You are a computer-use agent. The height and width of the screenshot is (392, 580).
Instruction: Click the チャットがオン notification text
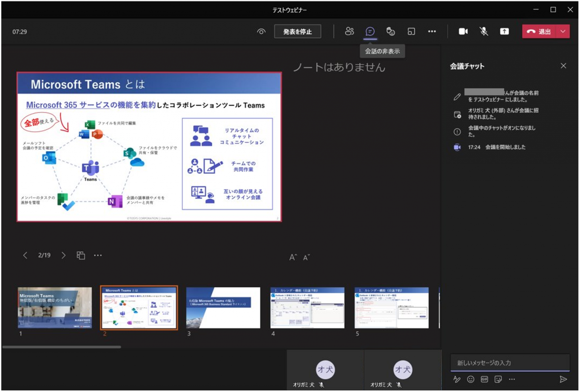click(x=501, y=131)
